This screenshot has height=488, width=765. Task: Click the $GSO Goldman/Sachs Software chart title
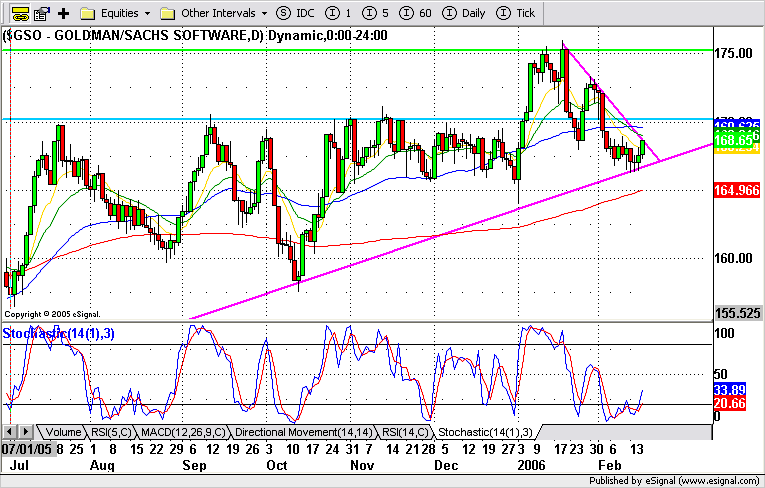[x=195, y=36]
